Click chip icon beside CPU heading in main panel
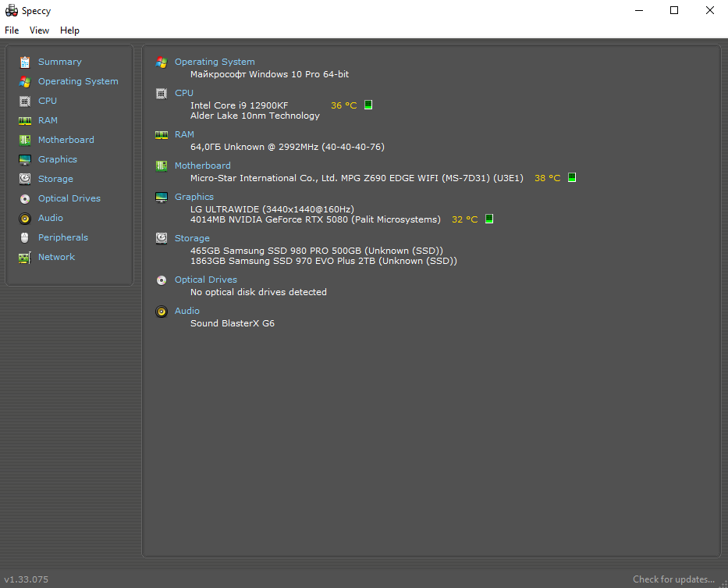This screenshot has height=588, width=728. 161,94
